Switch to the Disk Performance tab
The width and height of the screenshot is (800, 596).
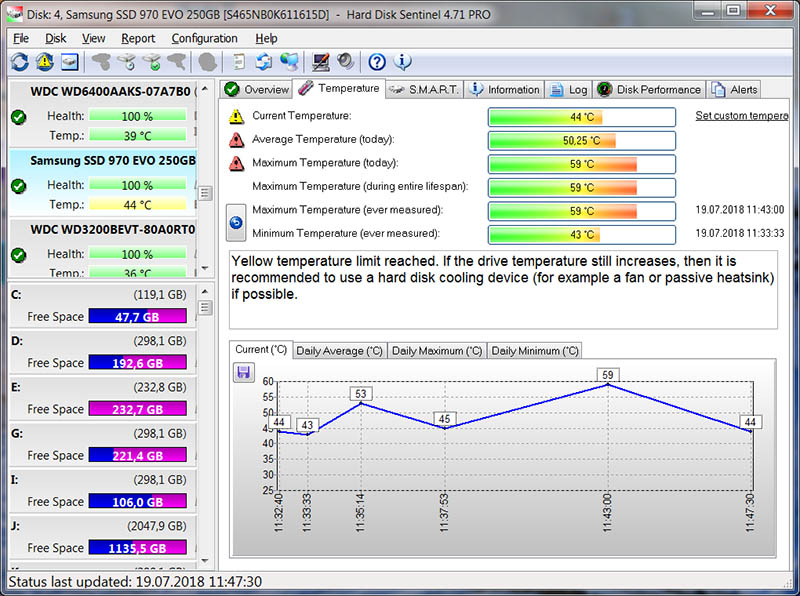649,89
